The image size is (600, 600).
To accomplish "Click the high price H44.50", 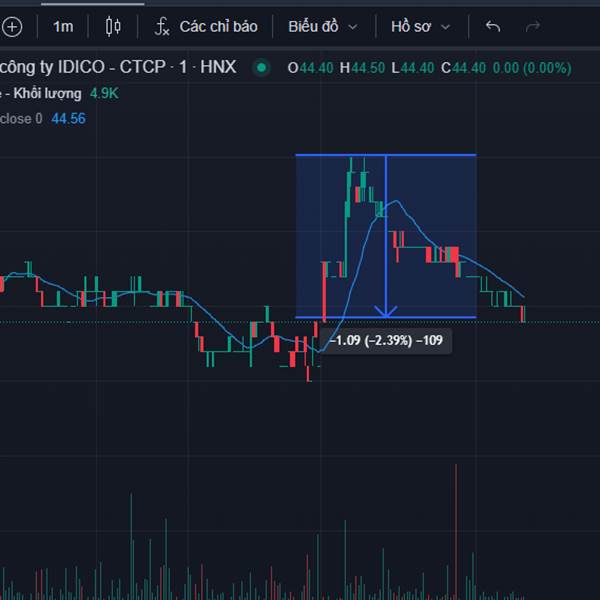I will (x=362, y=68).
